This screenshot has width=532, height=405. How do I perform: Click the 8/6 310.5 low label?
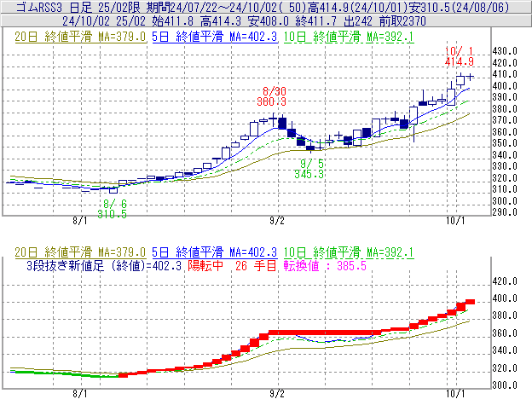tap(112, 209)
